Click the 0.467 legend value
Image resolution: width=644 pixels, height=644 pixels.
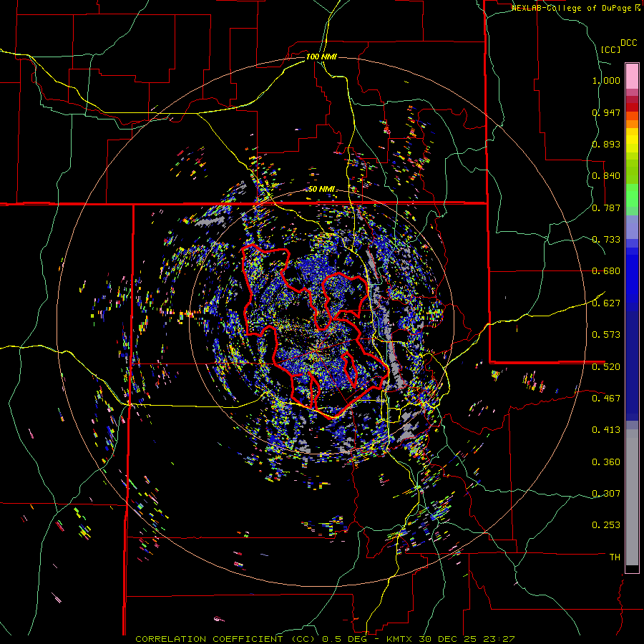coord(606,399)
